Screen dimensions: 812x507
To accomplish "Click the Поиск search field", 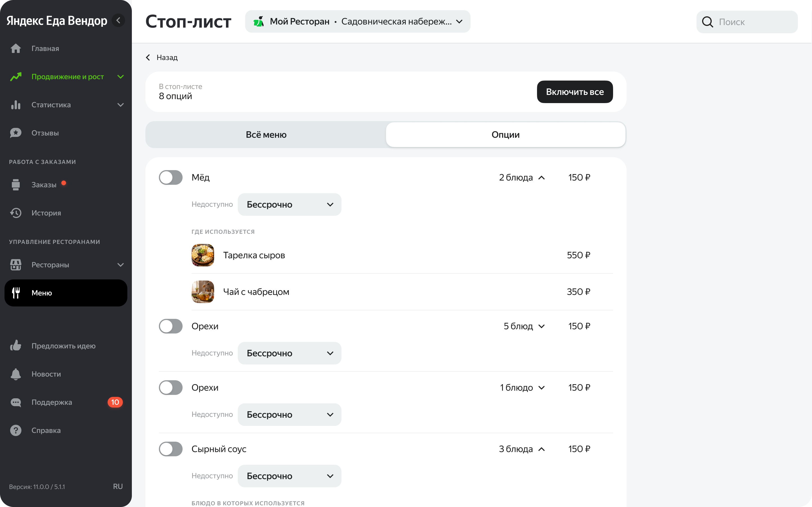I will [747, 22].
